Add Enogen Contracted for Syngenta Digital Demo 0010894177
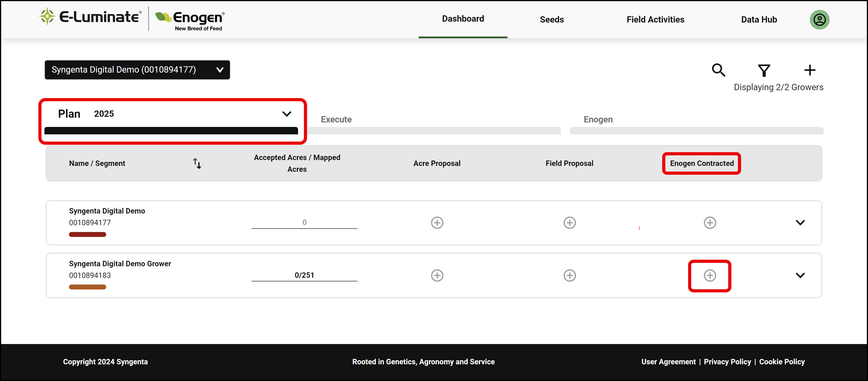This screenshot has height=381, width=868. pyautogui.click(x=710, y=223)
